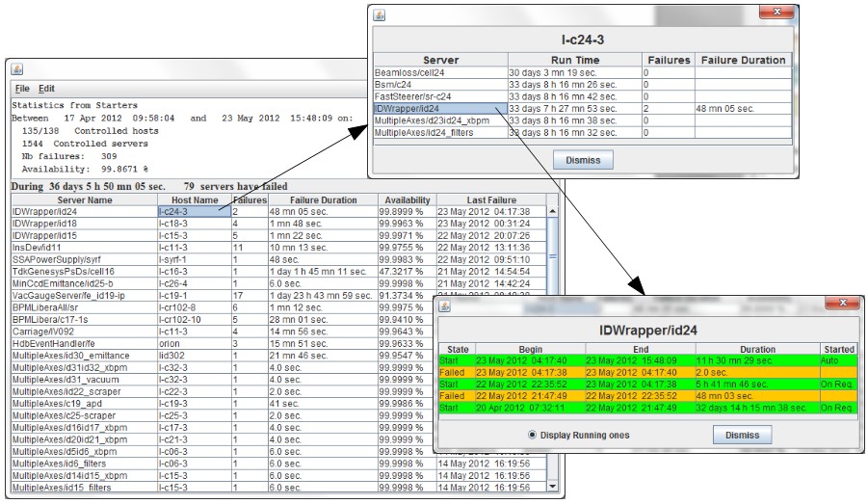Screen dimensions: 868x504
Task: Open the Edit menu
Action: [46, 89]
